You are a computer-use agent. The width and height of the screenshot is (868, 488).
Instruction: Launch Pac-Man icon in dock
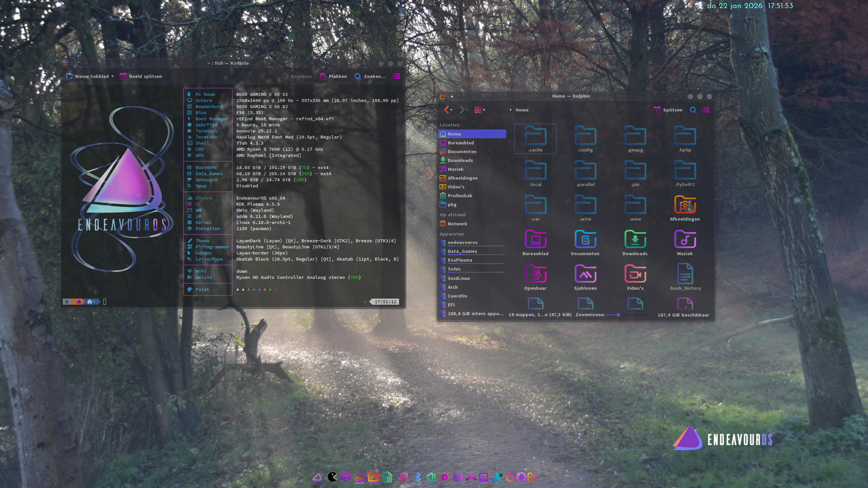click(332, 477)
